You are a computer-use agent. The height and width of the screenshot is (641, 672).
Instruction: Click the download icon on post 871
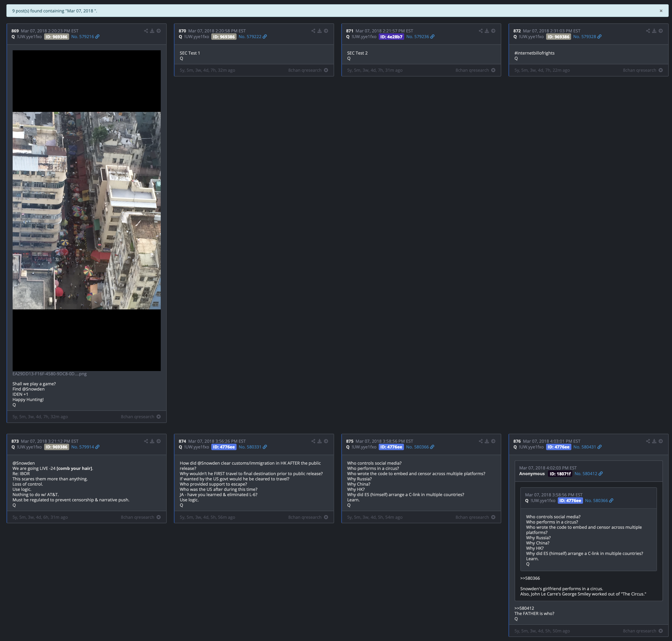(x=487, y=31)
